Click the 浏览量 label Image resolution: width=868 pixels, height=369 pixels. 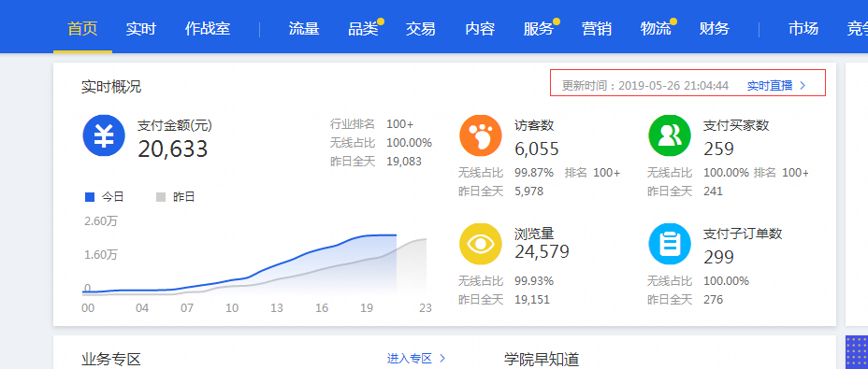[534, 234]
